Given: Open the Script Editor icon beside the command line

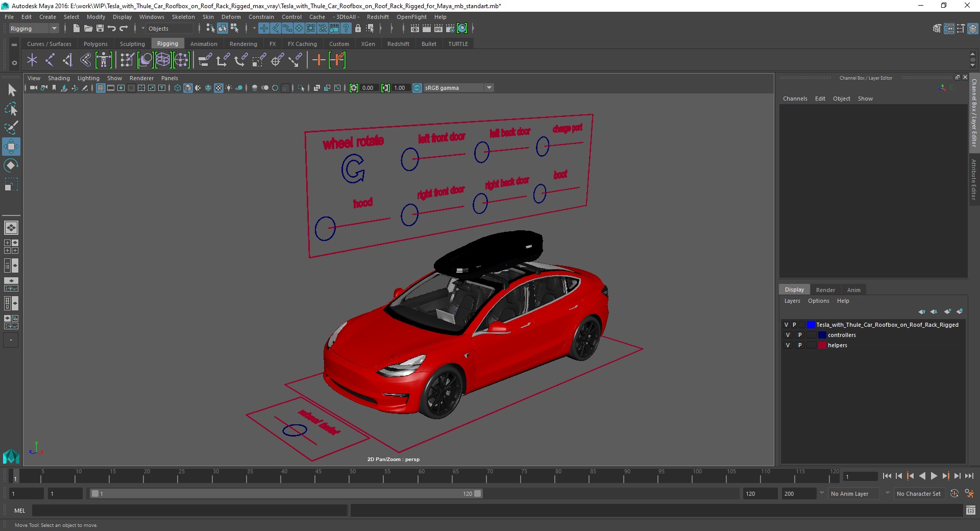Looking at the screenshot, I should 970,510.
